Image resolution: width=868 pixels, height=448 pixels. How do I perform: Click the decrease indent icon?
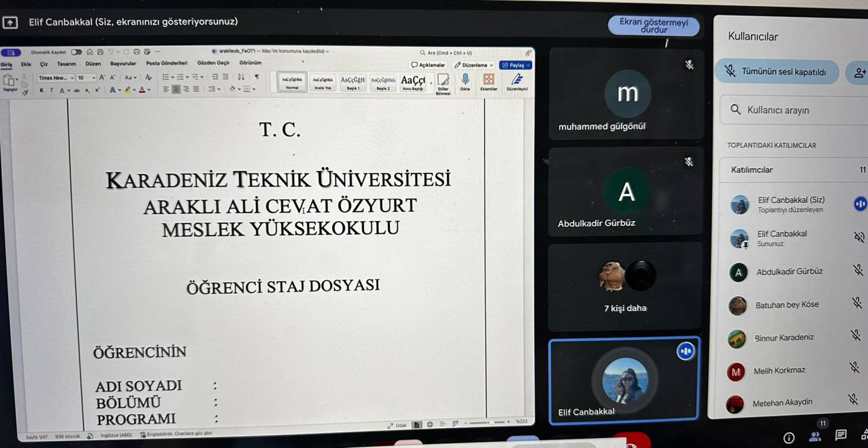tap(215, 77)
